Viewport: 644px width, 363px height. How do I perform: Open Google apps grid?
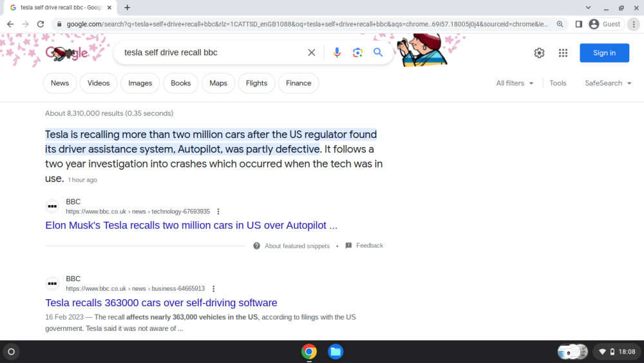563,53
